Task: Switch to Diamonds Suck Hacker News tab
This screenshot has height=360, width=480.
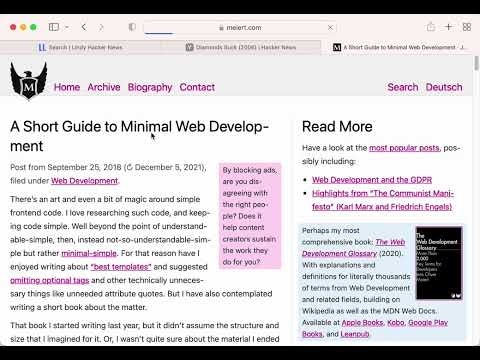Action: point(241,47)
